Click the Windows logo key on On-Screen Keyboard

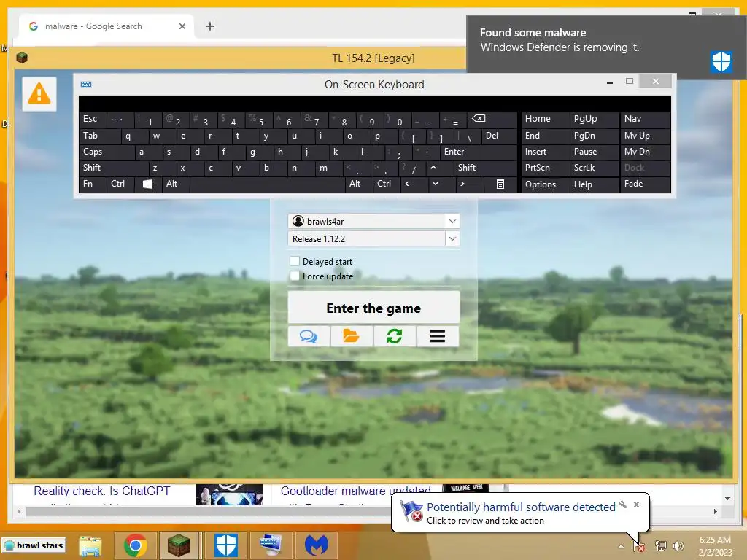[x=147, y=184]
